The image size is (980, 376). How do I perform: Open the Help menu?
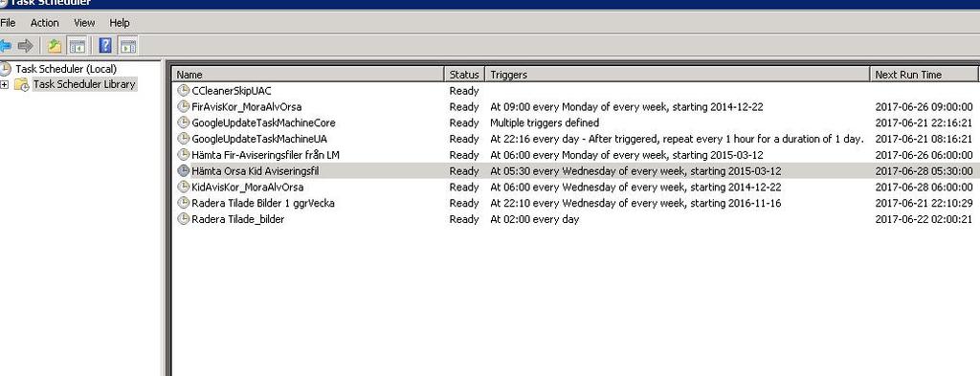click(x=120, y=23)
